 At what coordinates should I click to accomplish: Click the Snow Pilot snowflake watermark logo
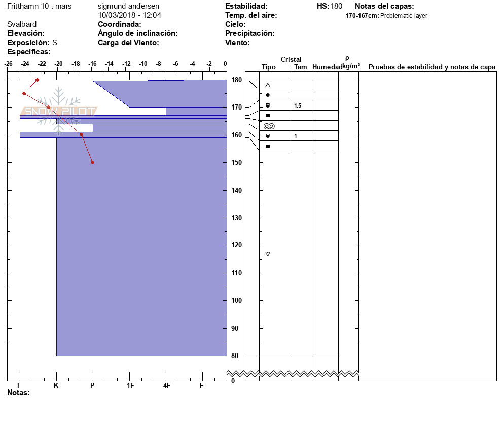59,111
